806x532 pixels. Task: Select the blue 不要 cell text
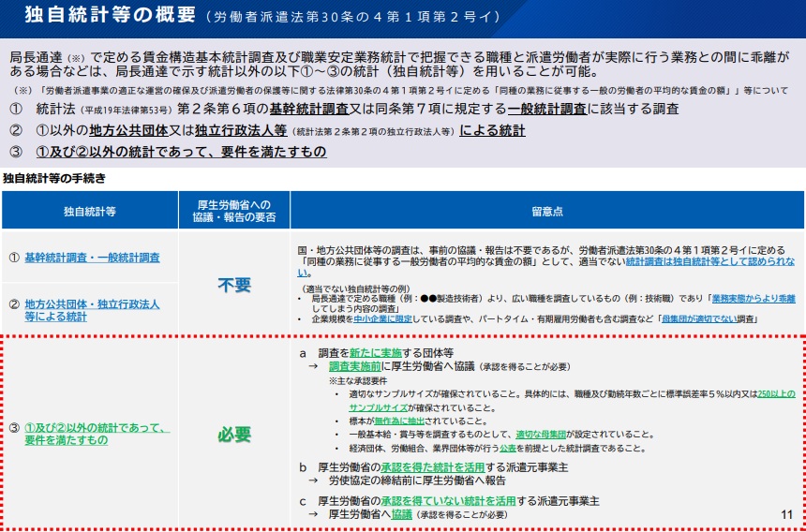click(x=234, y=286)
